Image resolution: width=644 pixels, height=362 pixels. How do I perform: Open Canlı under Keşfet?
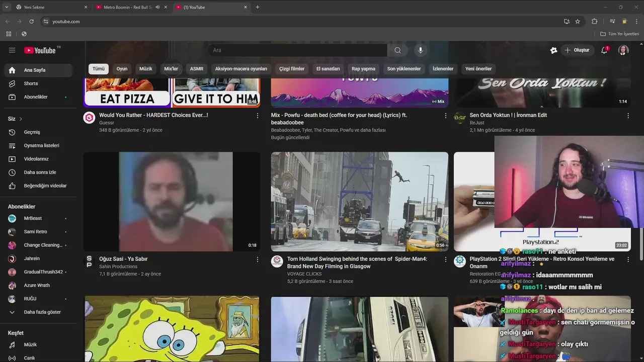pos(38,358)
